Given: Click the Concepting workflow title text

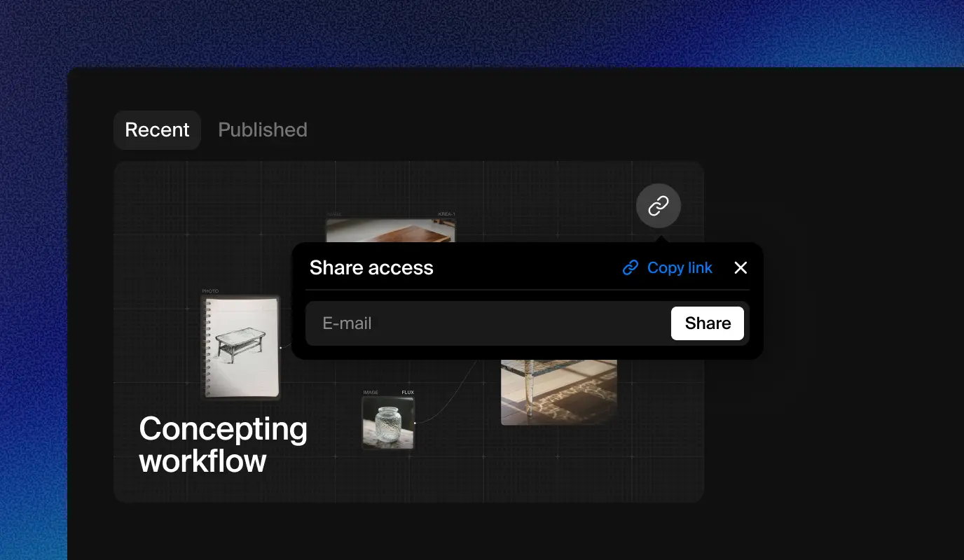Looking at the screenshot, I should click(x=223, y=444).
